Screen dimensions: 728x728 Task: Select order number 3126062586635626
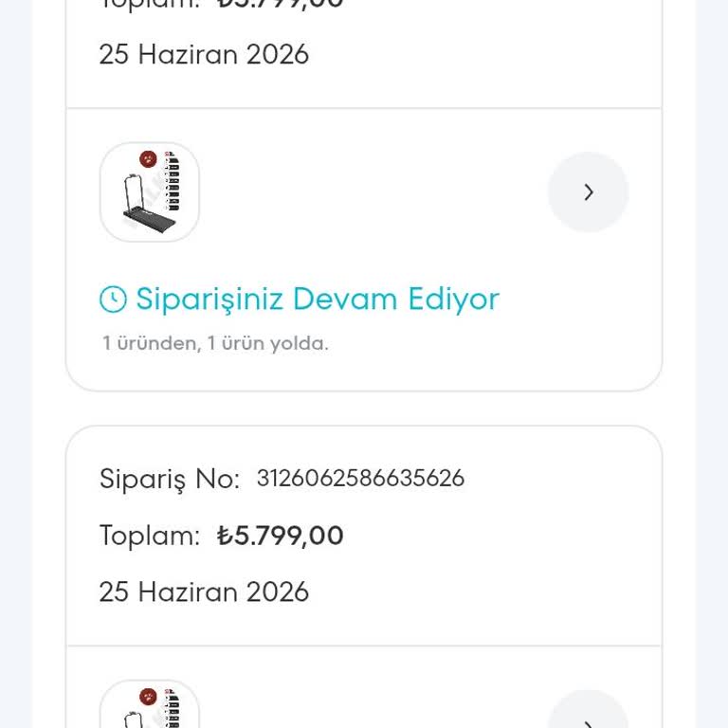(360, 478)
